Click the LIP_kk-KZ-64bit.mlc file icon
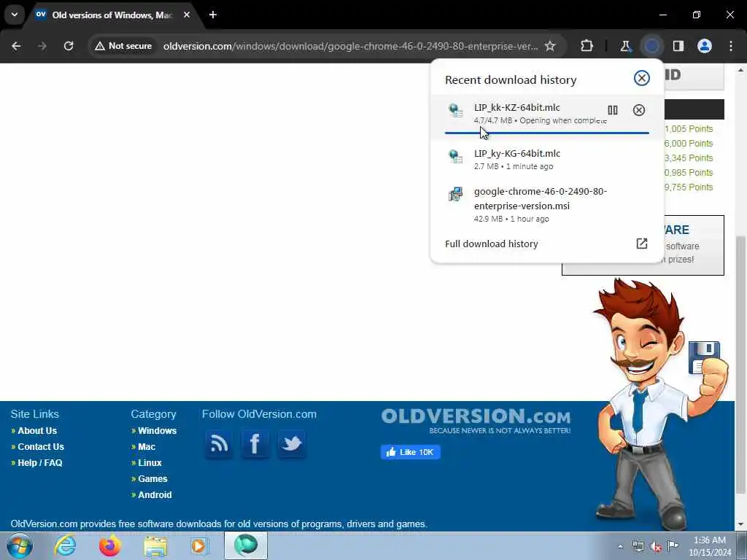Image resolution: width=747 pixels, height=560 pixels. (x=456, y=111)
